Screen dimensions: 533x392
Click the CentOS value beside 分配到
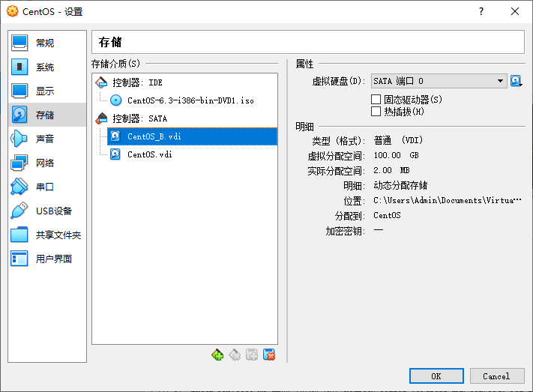click(387, 215)
